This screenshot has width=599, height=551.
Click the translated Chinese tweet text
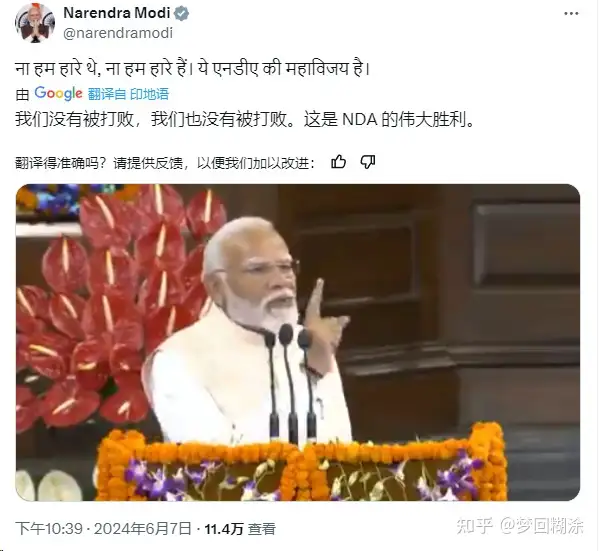pos(244,120)
